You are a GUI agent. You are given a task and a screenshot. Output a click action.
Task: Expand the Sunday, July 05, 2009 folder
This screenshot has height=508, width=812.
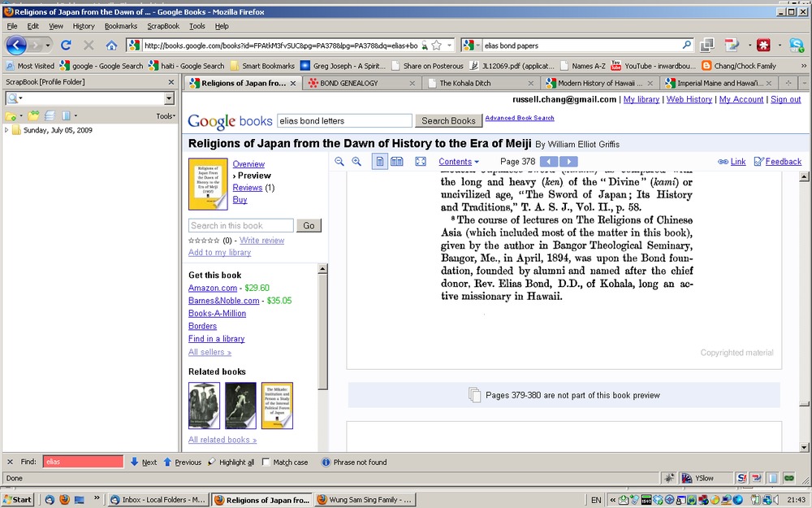6,130
